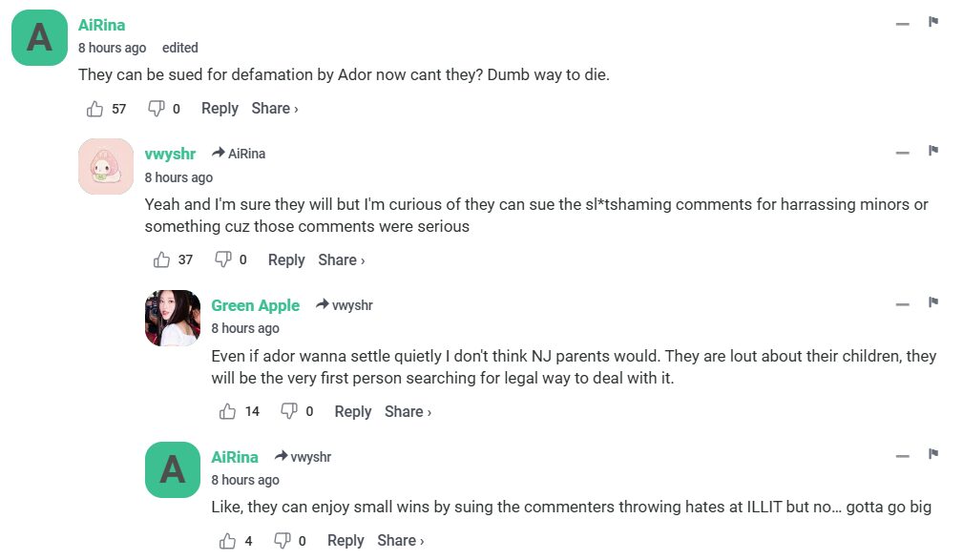
Task: Downvote vwyshr's reply comment
Action: [x=223, y=259]
